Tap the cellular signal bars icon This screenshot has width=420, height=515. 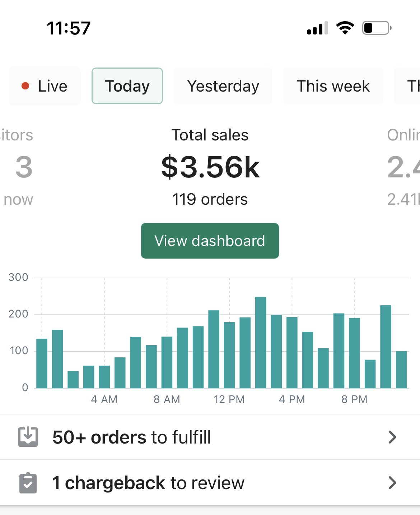[317, 28]
